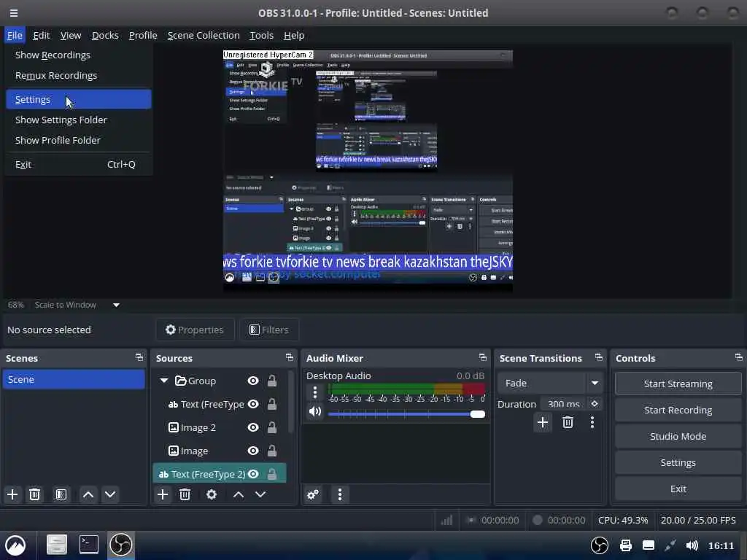Open the Edit menu

[x=41, y=35]
